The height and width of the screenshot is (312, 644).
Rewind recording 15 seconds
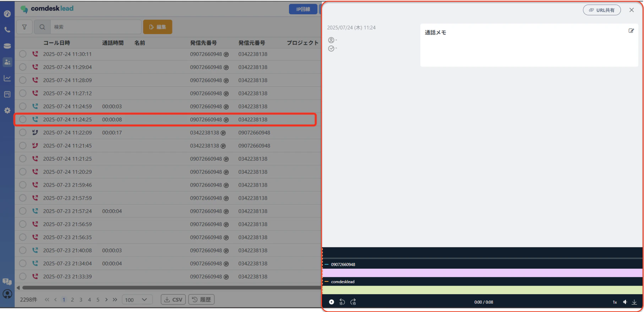click(342, 302)
